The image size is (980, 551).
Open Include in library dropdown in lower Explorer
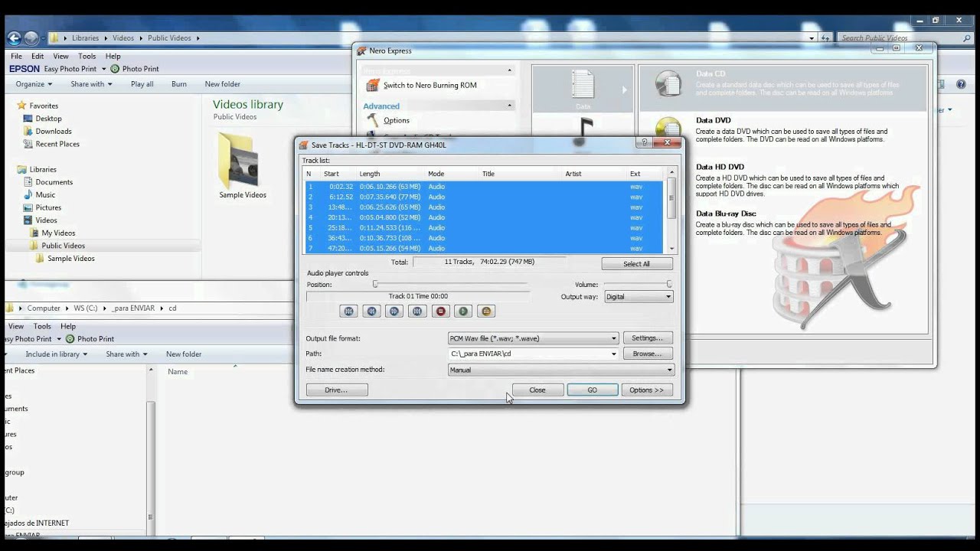57,354
